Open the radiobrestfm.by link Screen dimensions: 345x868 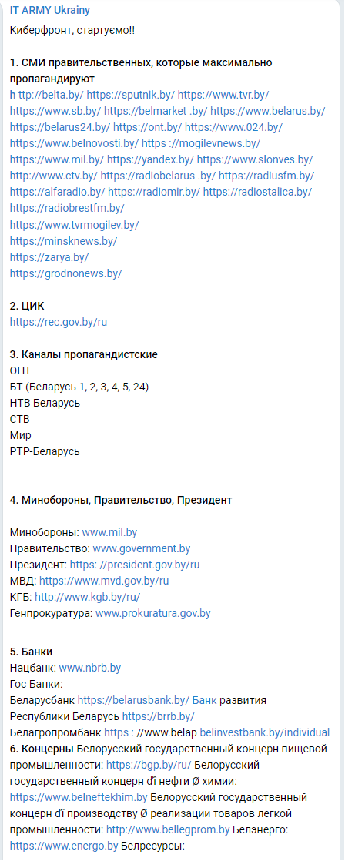[67, 209]
